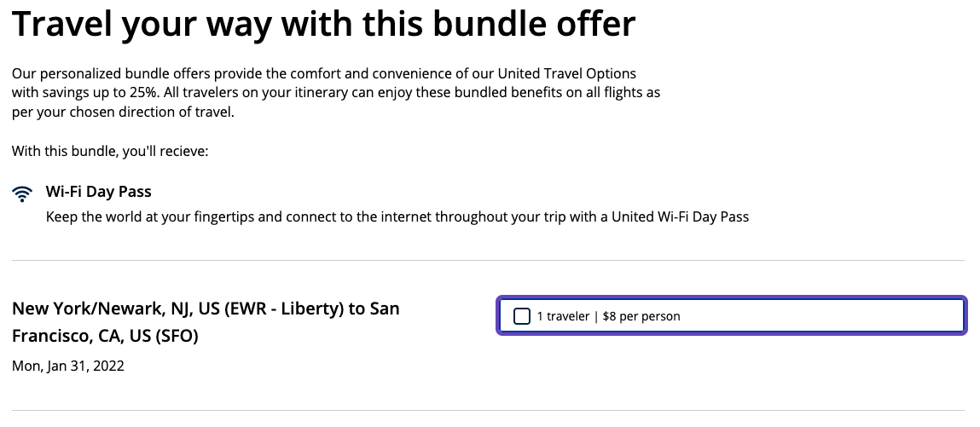Click 'With this bundle, you'll recieve:' text

(x=110, y=152)
